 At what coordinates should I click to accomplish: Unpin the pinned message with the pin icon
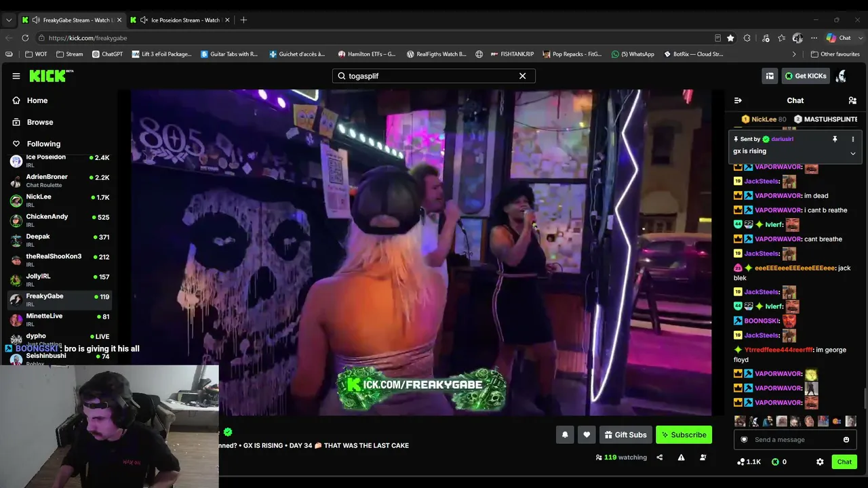[x=835, y=139]
